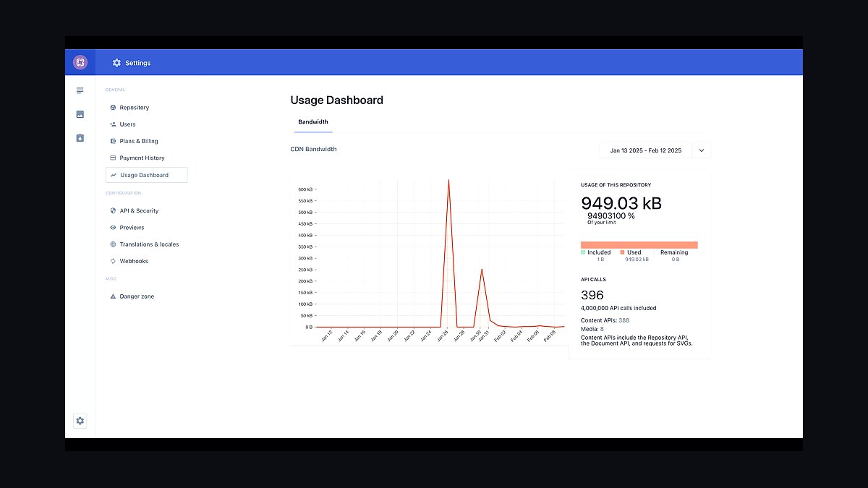Click the Prismic logo in the header
This screenshot has height=488, width=868.
(80, 62)
